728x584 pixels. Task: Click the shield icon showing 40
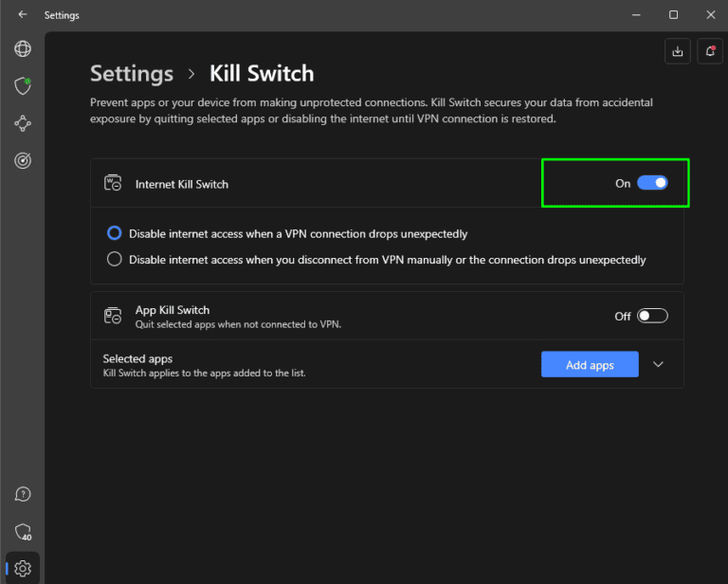point(23,532)
